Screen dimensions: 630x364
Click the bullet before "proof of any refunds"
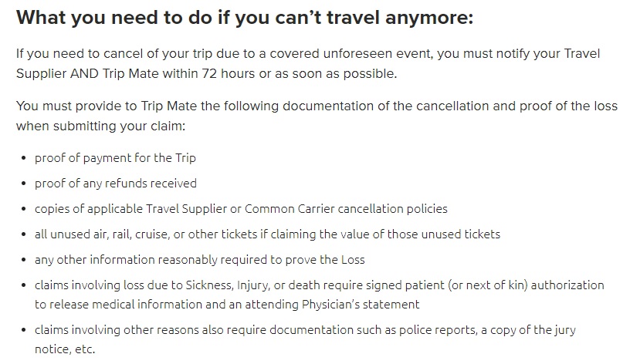[x=23, y=184]
